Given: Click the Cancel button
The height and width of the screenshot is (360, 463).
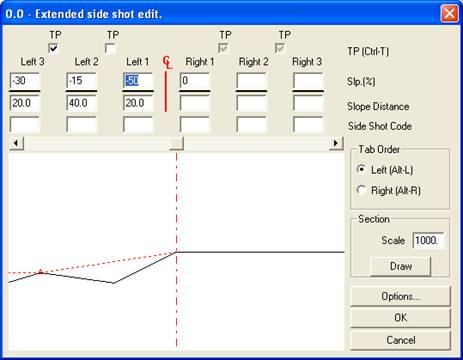Looking at the screenshot, I should [401, 340].
